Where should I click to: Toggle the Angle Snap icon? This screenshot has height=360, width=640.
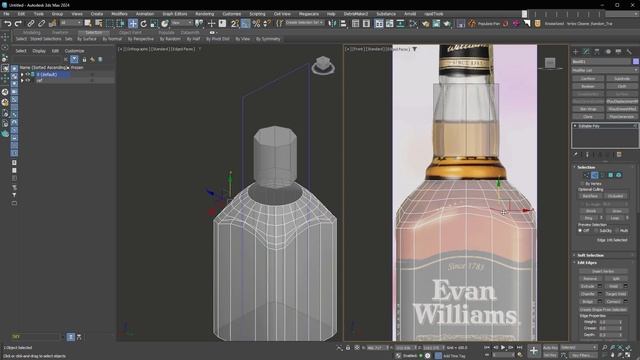(x=245, y=24)
